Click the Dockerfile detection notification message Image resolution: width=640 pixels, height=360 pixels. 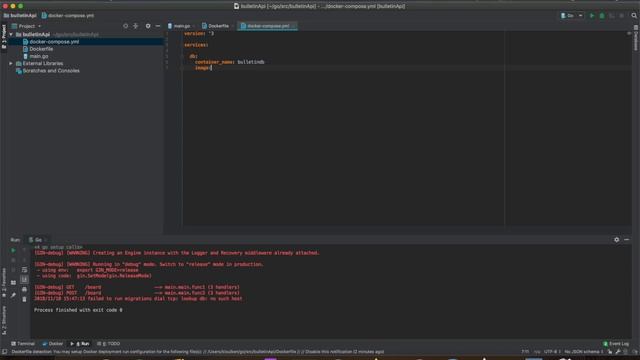(x=198, y=351)
